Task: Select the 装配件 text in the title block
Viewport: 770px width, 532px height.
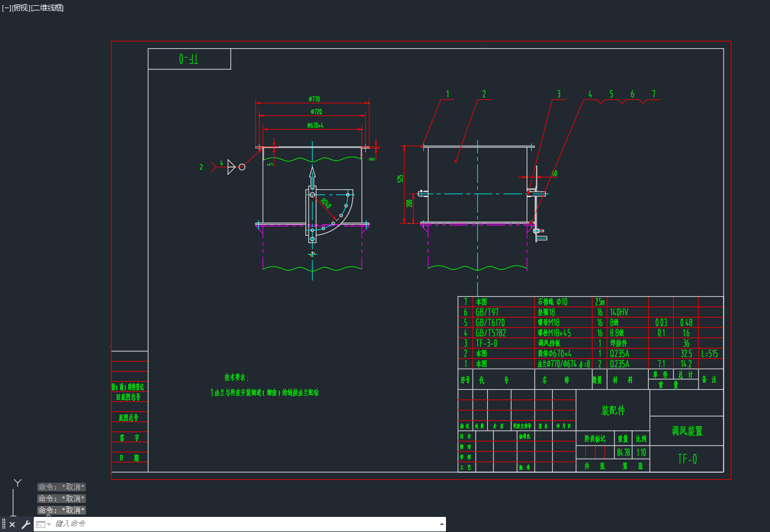Action: tap(613, 410)
